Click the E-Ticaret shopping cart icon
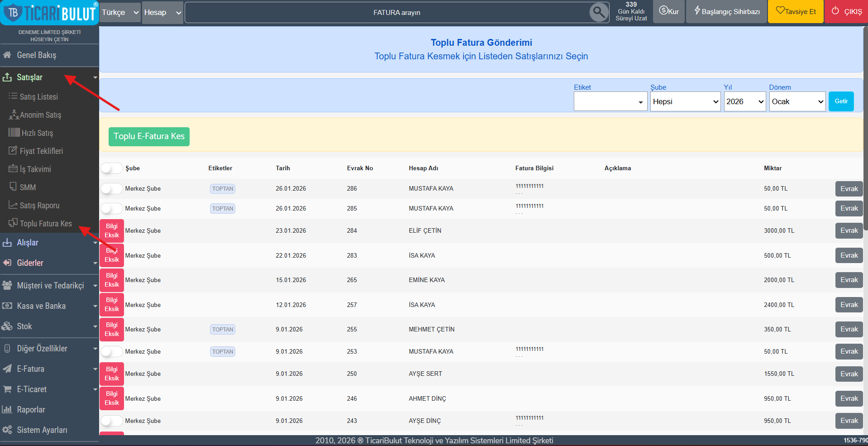Image resolution: width=868 pixels, height=446 pixels. (x=7, y=389)
